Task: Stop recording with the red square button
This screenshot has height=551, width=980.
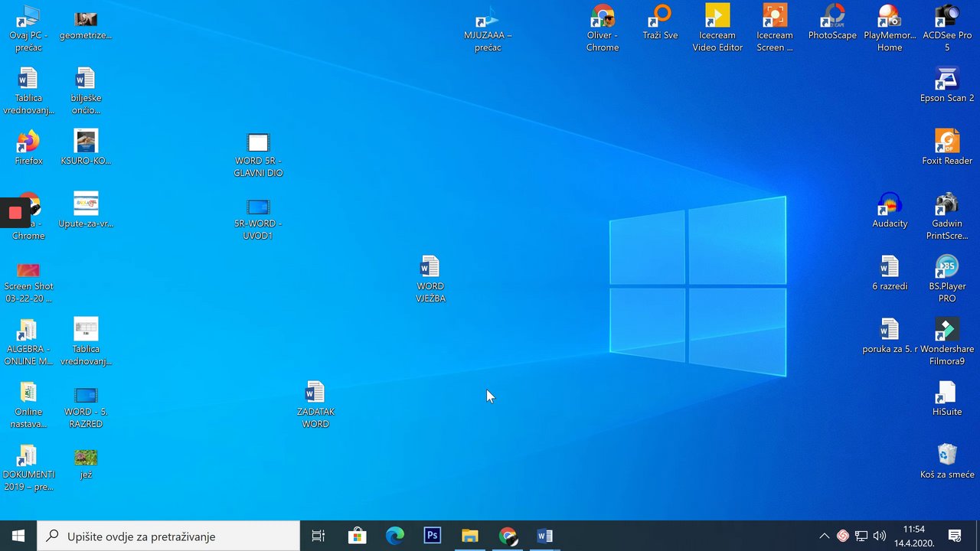Action: pyautogui.click(x=15, y=213)
